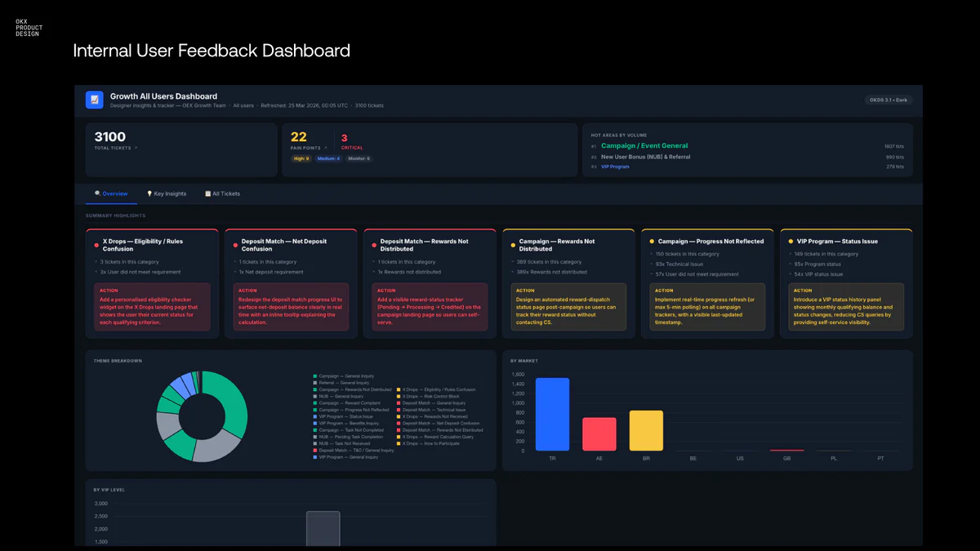
Task: Click the list icon beside All Tickets
Action: 208,193
